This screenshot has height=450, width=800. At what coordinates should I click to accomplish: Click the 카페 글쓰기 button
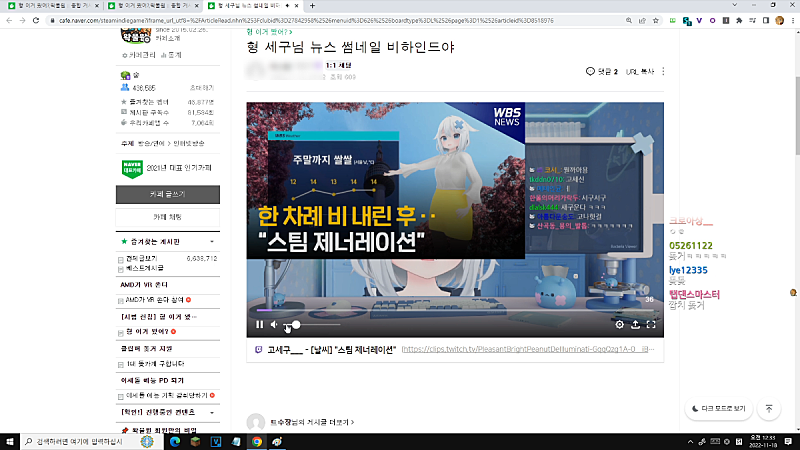coord(168,194)
